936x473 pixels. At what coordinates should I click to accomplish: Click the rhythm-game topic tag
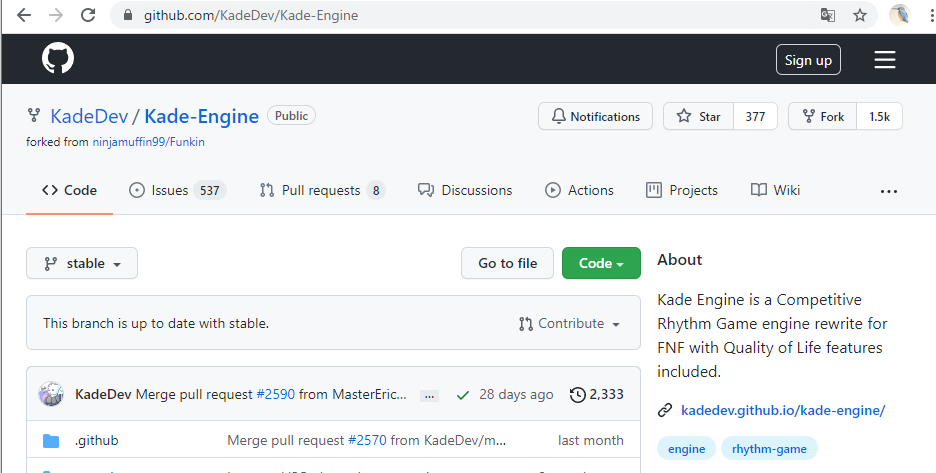[x=768, y=449]
